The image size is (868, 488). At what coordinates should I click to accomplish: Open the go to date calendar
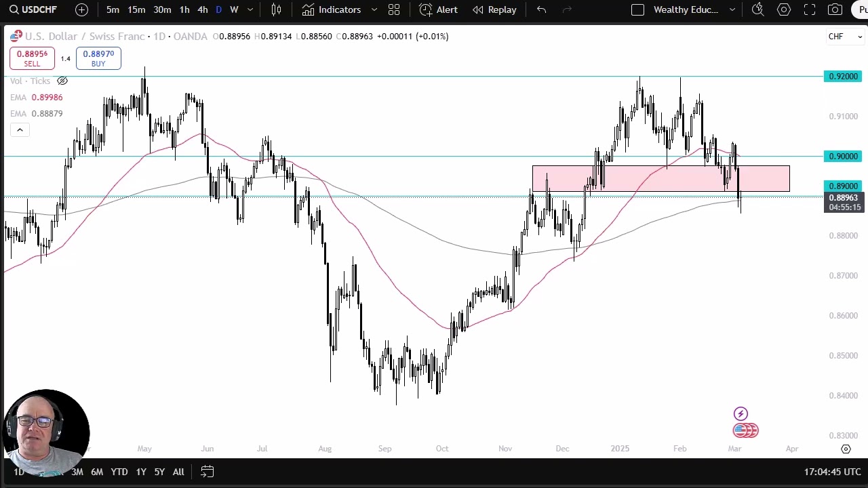[x=208, y=472]
